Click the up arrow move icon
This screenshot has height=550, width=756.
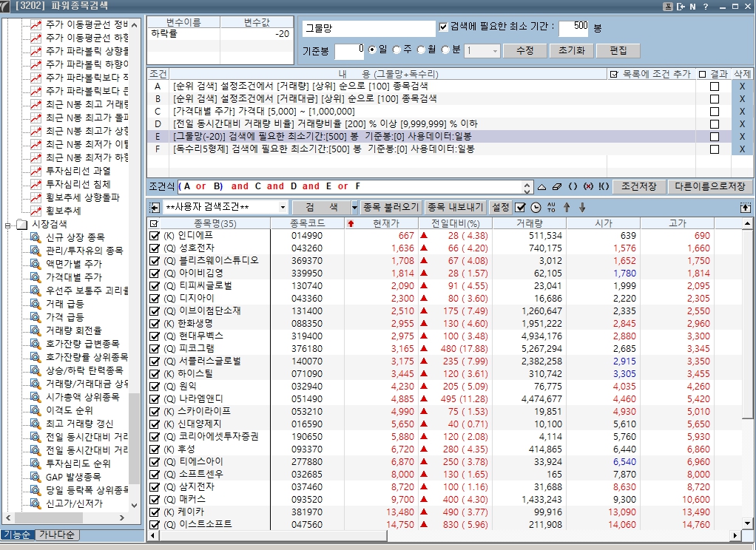567,208
